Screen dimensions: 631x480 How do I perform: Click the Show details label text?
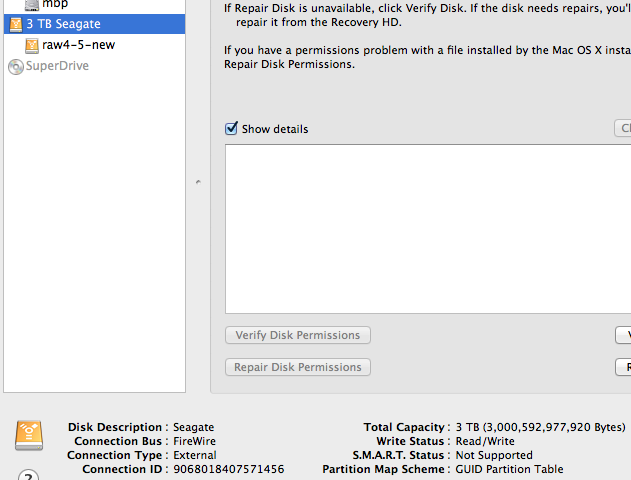(275, 129)
